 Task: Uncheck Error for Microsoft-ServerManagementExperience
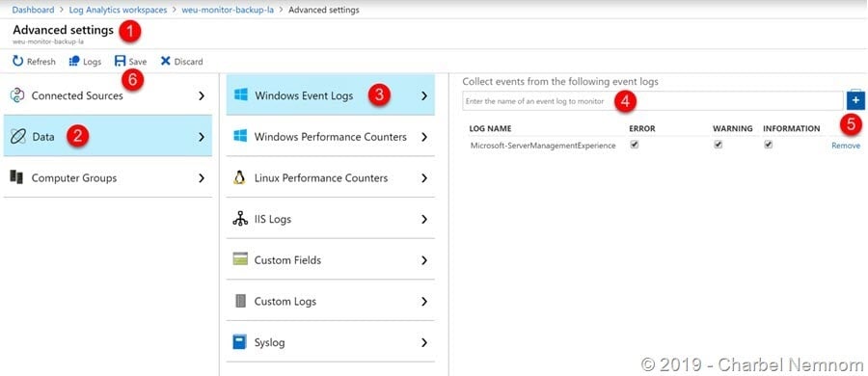pyautogui.click(x=635, y=145)
